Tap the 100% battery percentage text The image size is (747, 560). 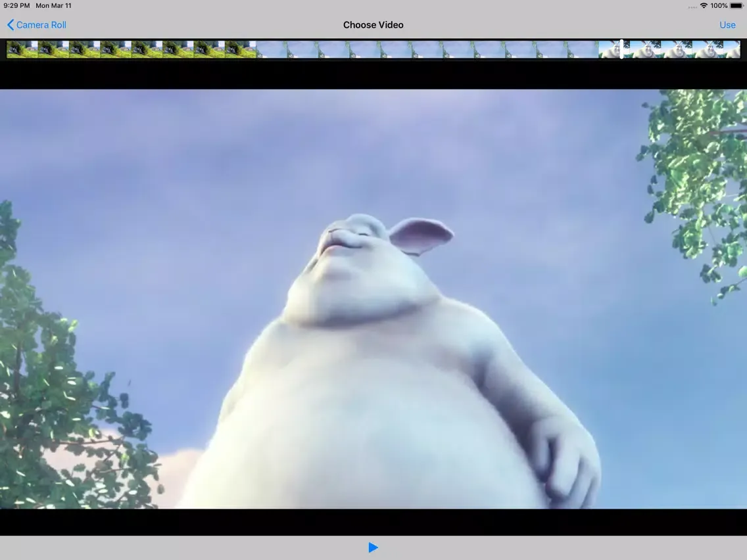coord(719,6)
